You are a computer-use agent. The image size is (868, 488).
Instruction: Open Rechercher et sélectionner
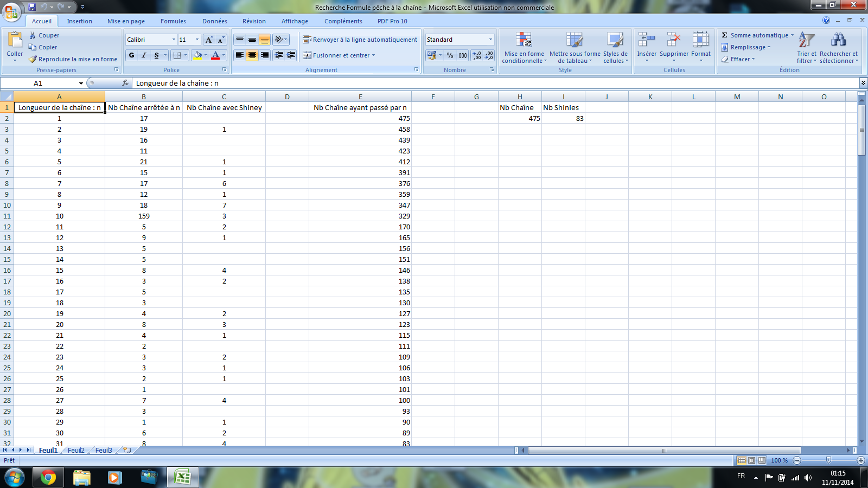(x=839, y=48)
